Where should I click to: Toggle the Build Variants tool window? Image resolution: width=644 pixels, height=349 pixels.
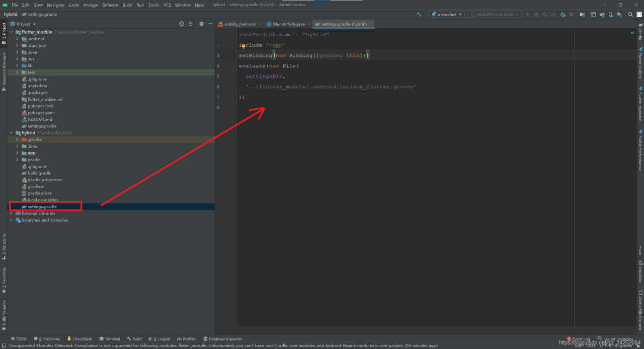coord(4,315)
